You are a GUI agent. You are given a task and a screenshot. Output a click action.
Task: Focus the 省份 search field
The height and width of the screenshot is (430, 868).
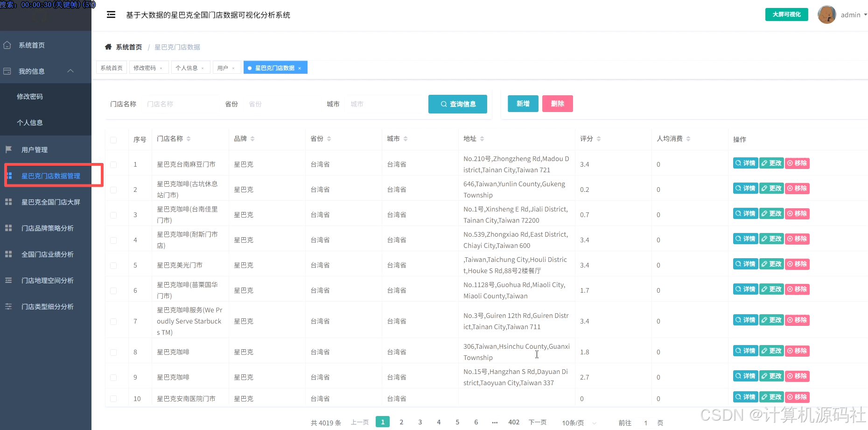[282, 104]
